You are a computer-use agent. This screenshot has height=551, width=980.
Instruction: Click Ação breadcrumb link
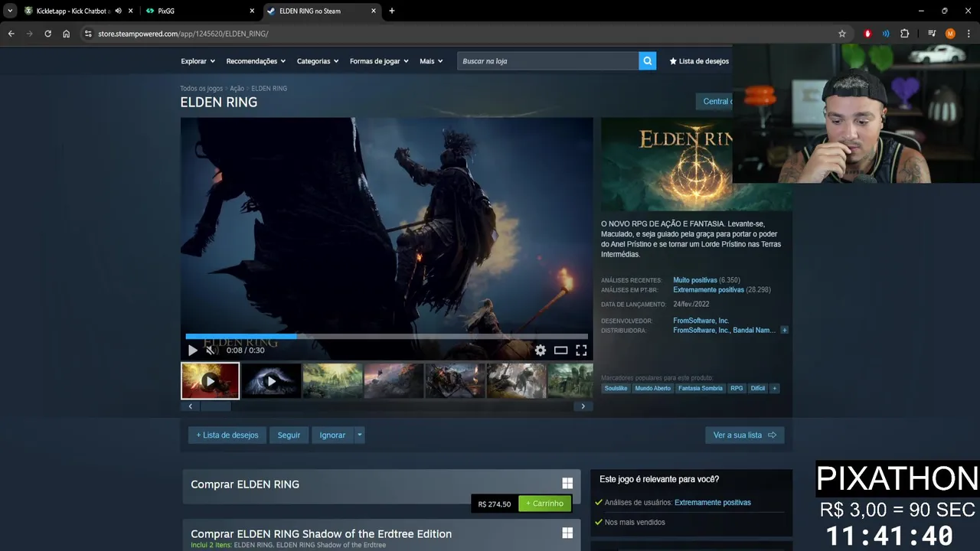(x=237, y=88)
